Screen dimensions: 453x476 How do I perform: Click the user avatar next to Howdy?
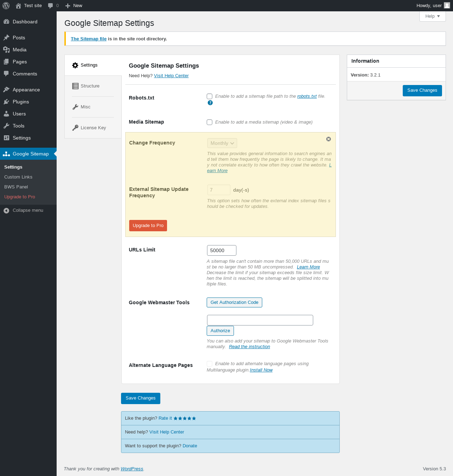[447, 5]
